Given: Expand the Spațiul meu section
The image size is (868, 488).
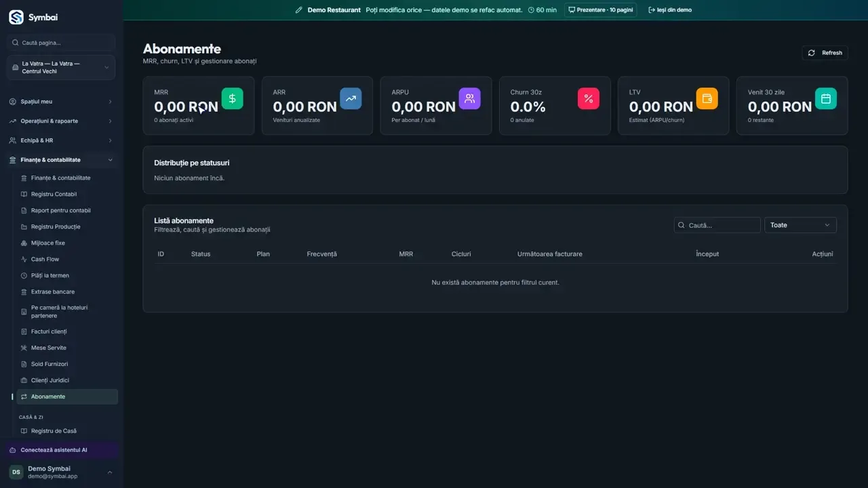Looking at the screenshot, I should pos(61,102).
